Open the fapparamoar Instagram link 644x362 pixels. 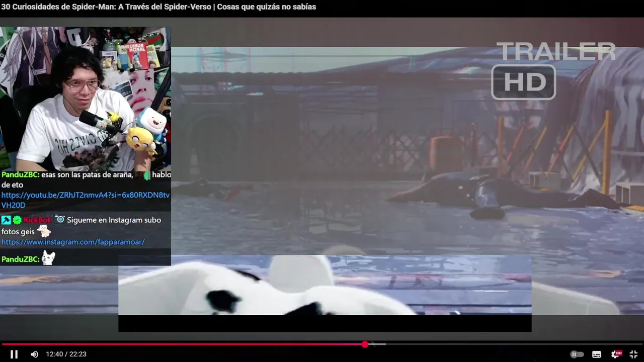(x=73, y=242)
